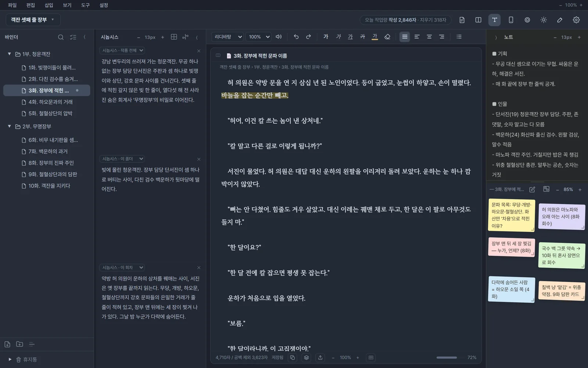Undo the last edit
Viewport: 588px width, 368px height.
pyautogui.click(x=296, y=37)
